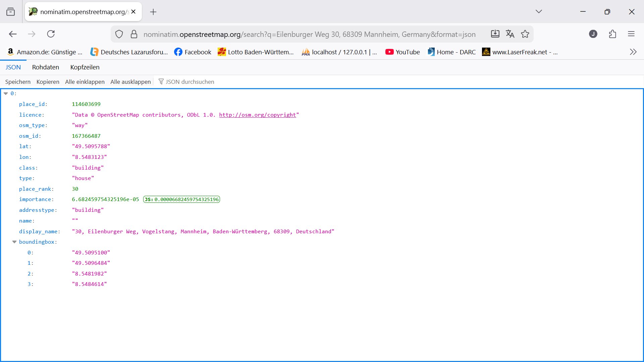Click the translate page icon
The image size is (644, 362).
click(510, 34)
